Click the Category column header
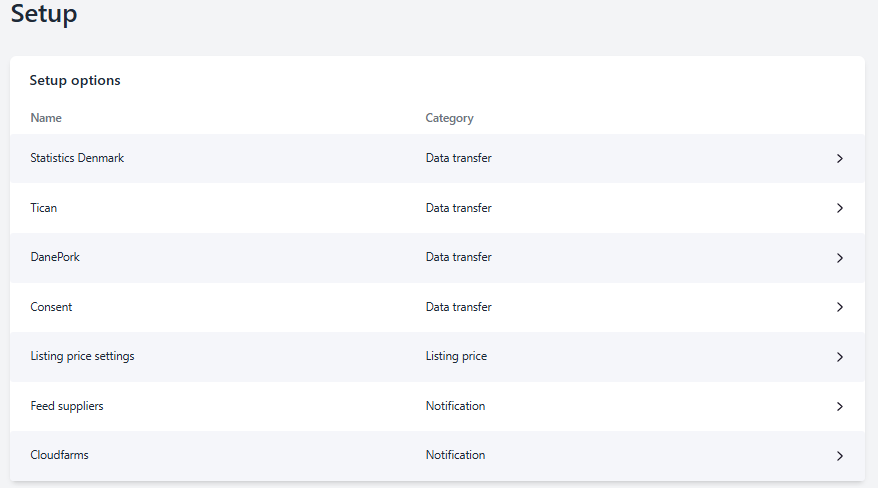This screenshot has height=488, width=878. click(x=449, y=118)
